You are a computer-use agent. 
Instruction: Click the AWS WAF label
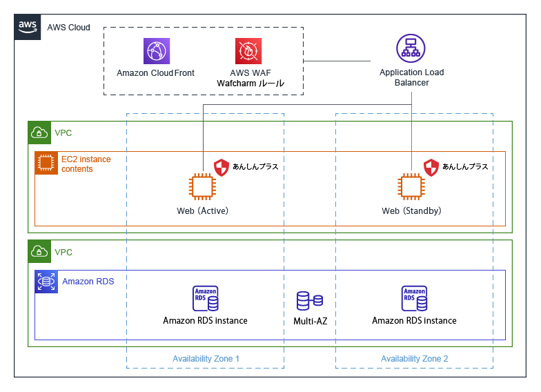point(250,73)
